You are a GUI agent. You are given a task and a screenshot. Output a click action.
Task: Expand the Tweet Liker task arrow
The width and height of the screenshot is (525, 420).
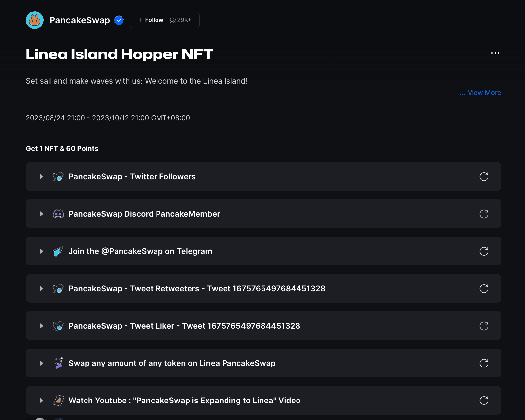(41, 326)
